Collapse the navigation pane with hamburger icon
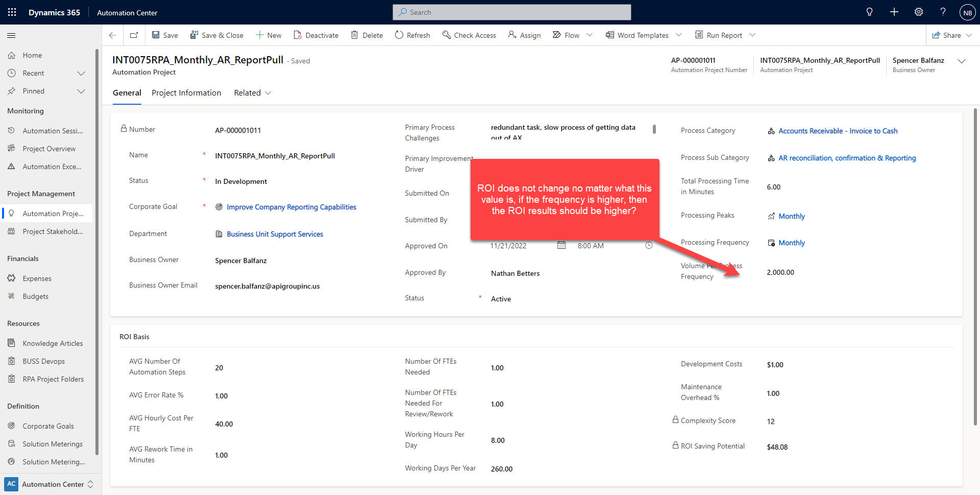The width and height of the screenshot is (980, 495). pos(11,35)
